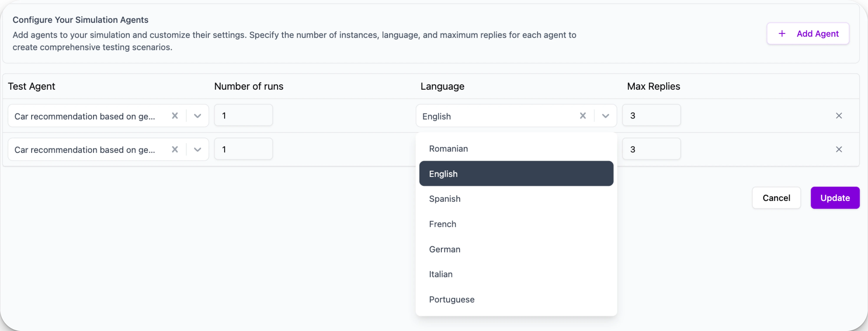Expand first row Test Agent dropdown
This screenshot has height=331, width=868.
coord(197,116)
